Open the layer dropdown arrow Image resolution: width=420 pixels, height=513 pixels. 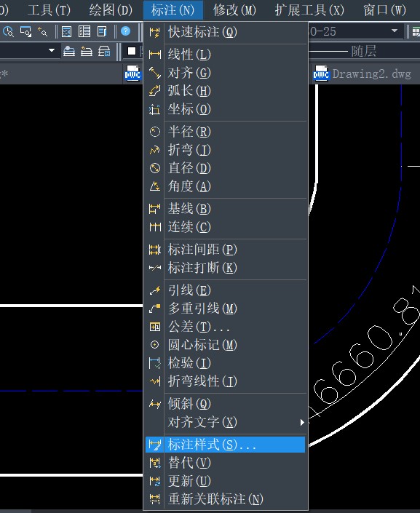pyautogui.click(x=52, y=51)
